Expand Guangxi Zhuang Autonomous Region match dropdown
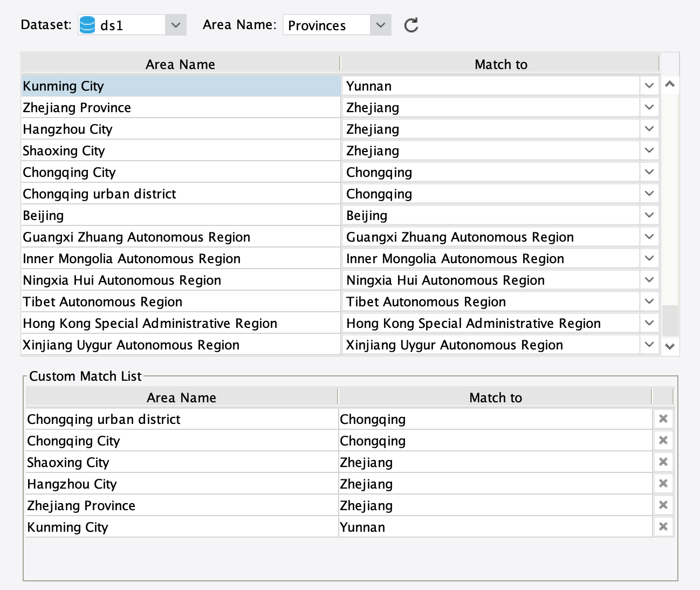This screenshot has height=590, width=700. click(x=649, y=237)
